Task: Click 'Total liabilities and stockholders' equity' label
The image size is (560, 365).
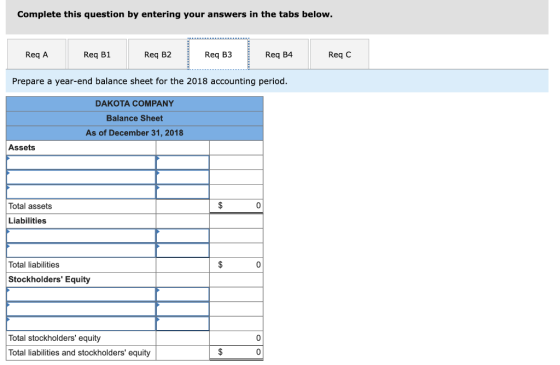Action: [79, 352]
